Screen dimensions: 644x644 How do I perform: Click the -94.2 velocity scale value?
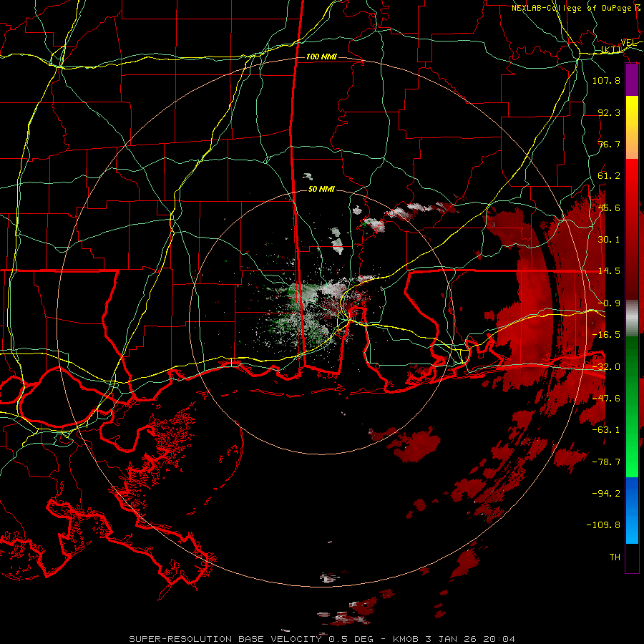click(x=606, y=494)
